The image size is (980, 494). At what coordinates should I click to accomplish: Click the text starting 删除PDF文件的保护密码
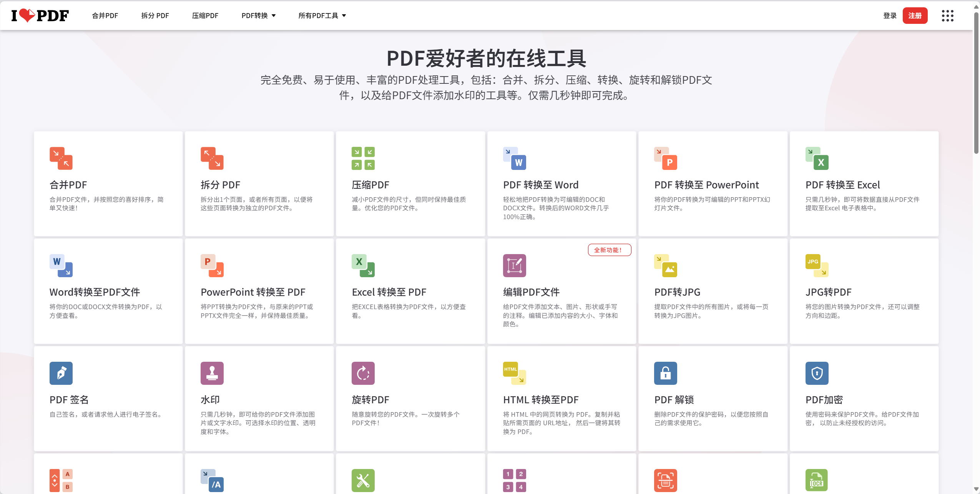[711, 419]
